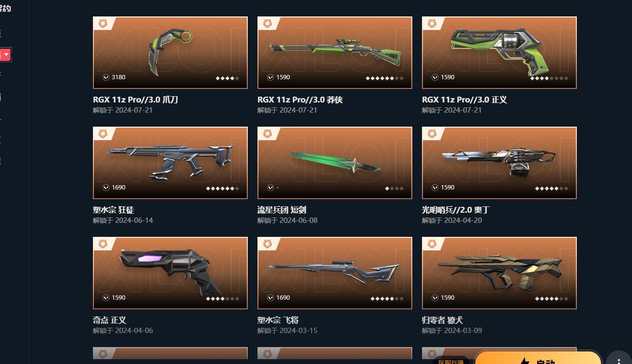Select the 光明哨兵//2.0 奥丁 machine gun image
Screen dimensions: 632x364
tap(499, 163)
